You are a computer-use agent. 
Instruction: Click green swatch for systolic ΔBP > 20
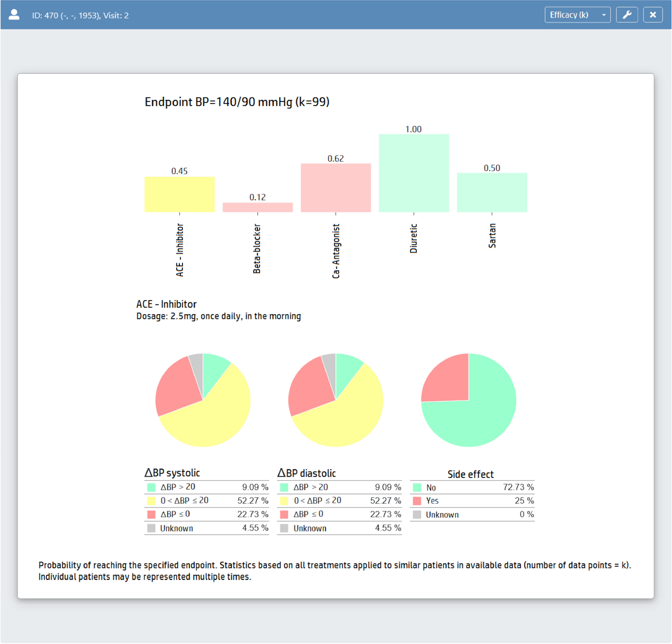[x=151, y=487]
